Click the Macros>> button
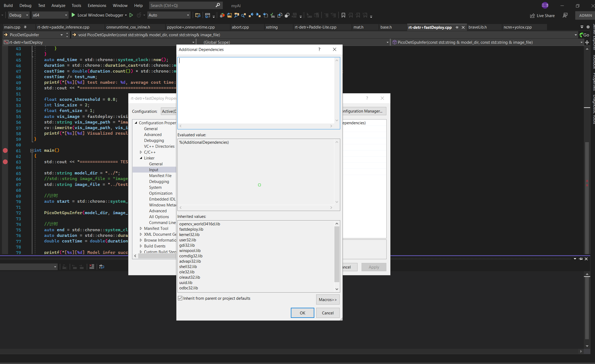This screenshot has width=595, height=364. pyautogui.click(x=328, y=299)
